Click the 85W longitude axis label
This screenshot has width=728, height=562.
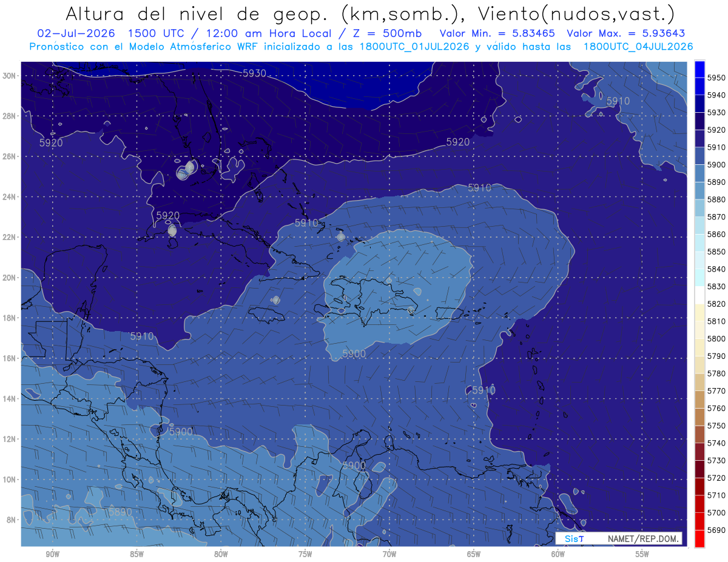136,554
